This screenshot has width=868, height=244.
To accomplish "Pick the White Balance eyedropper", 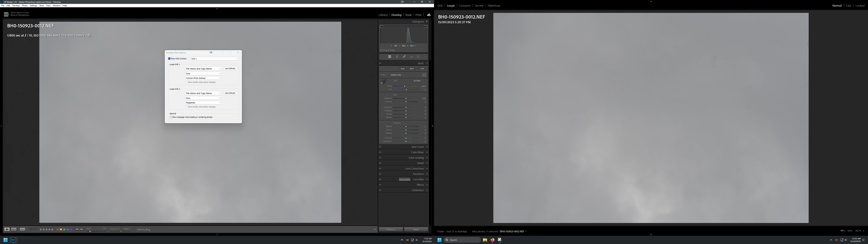I will coord(383,82).
